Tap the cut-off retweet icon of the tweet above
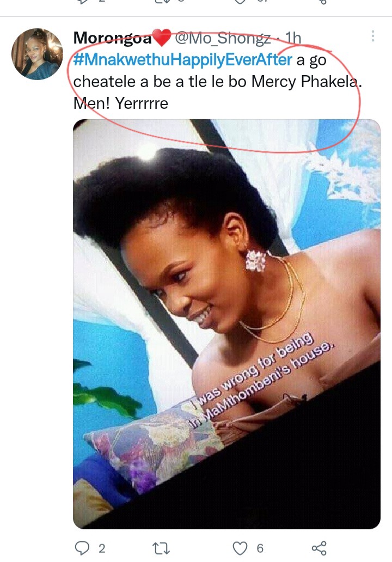 tap(161, 2)
